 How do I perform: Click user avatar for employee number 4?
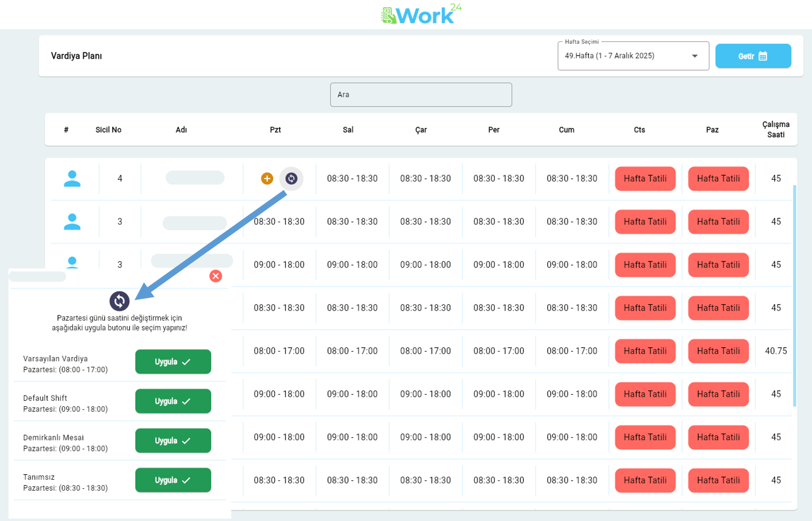coord(72,178)
